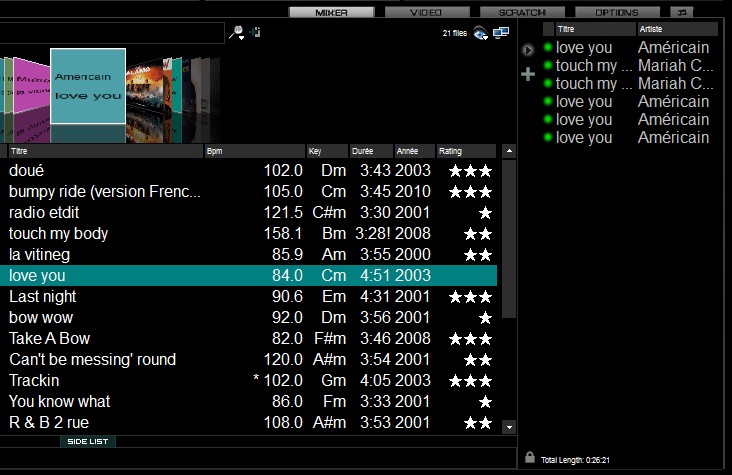Image resolution: width=732 pixels, height=475 pixels.
Task: Sort the song list by Rating header
Action: (466, 151)
